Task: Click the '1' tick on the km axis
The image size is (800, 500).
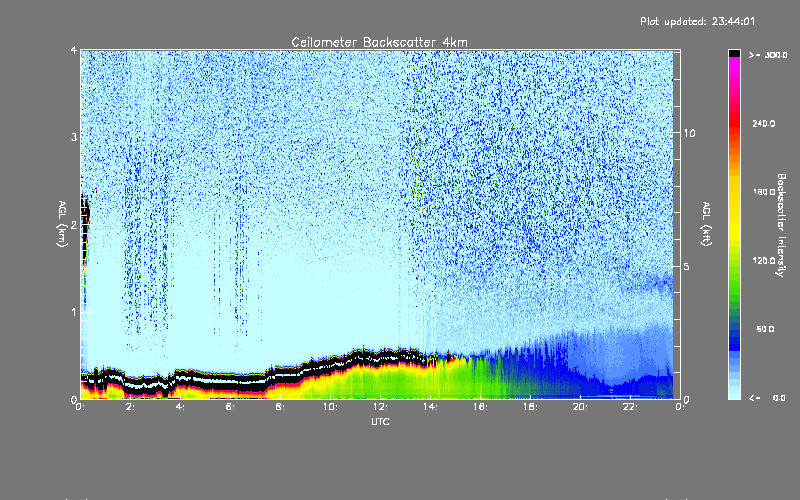Action: click(x=74, y=312)
